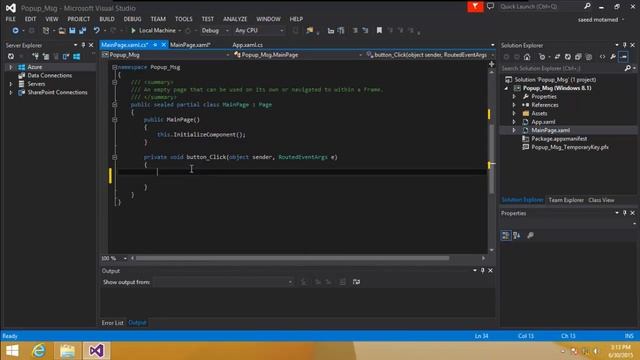Viewport: 640px width, 360px height.
Task: Open the BUILD menu
Action: pyautogui.click(x=107, y=19)
